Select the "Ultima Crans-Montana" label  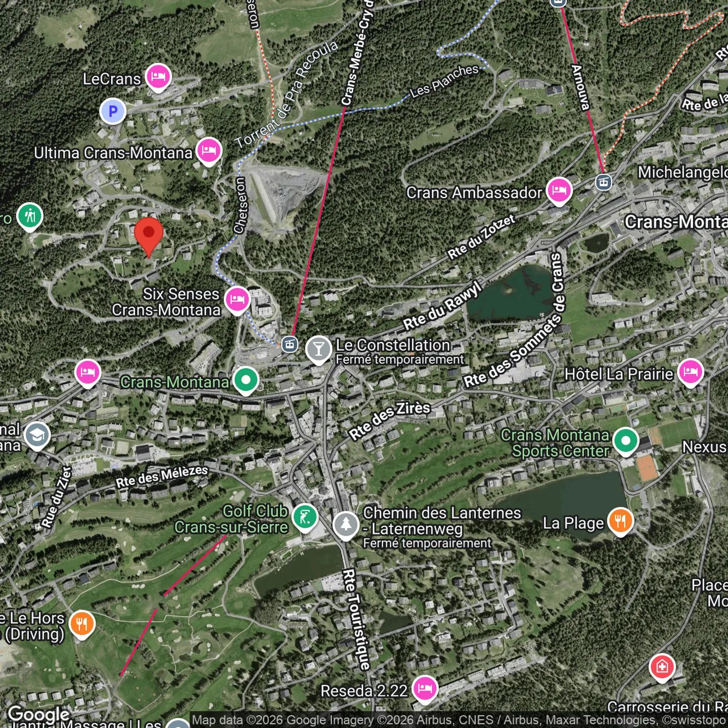click(x=113, y=153)
